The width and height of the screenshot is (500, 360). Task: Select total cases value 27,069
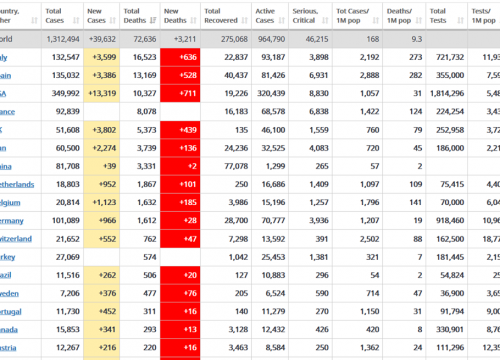pos(68,257)
